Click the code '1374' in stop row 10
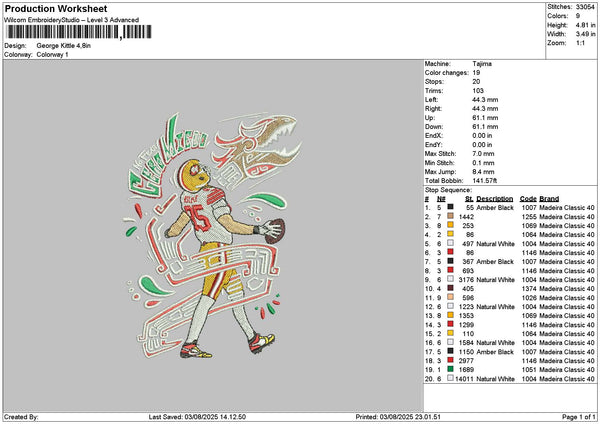The width and height of the screenshot is (600, 424). (529, 289)
